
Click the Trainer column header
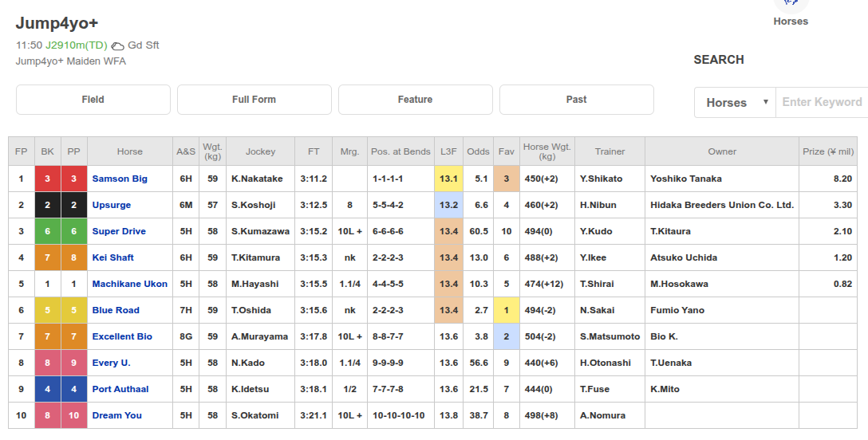pyautogui.click(x=610, y=151)
